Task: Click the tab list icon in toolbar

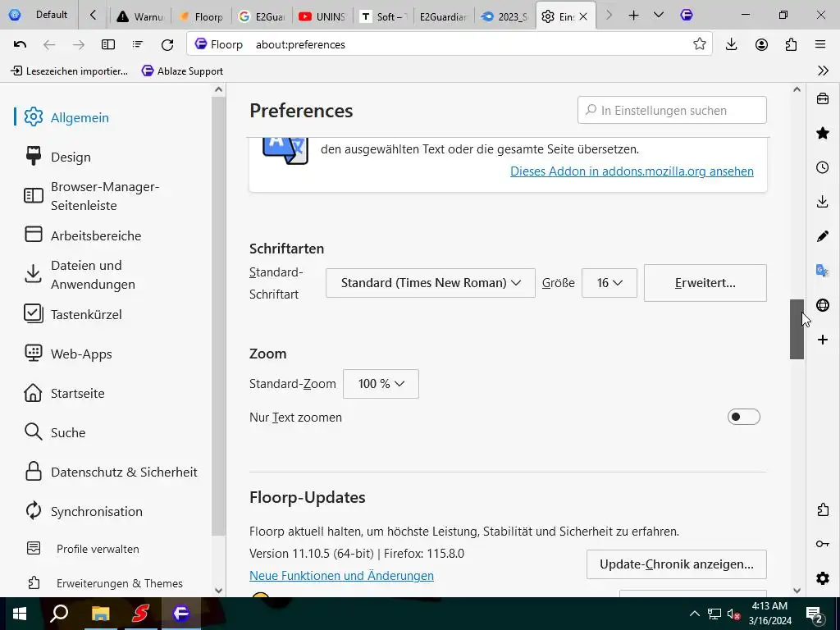Action: tap(138, 44)
